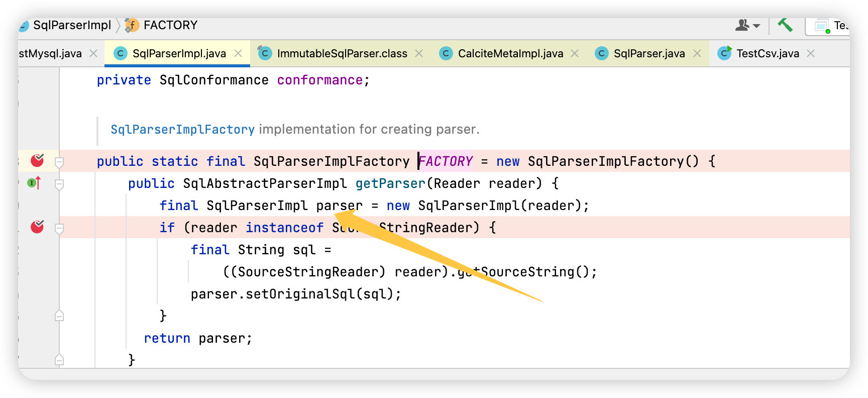Click 'SqlParserImplFactory()' constructor call after new
Screen dimensions: 868x398
click(613, 161)
